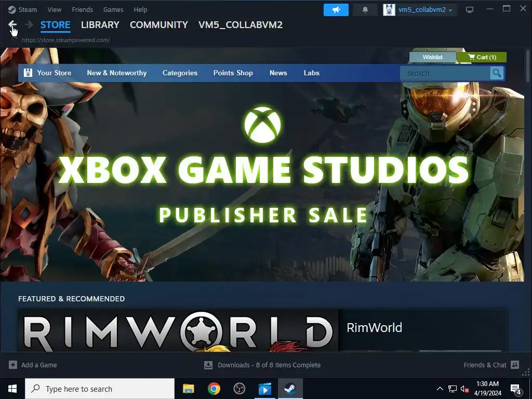Launch Google Chrome from the taskbar

click(x=214, y=389)
